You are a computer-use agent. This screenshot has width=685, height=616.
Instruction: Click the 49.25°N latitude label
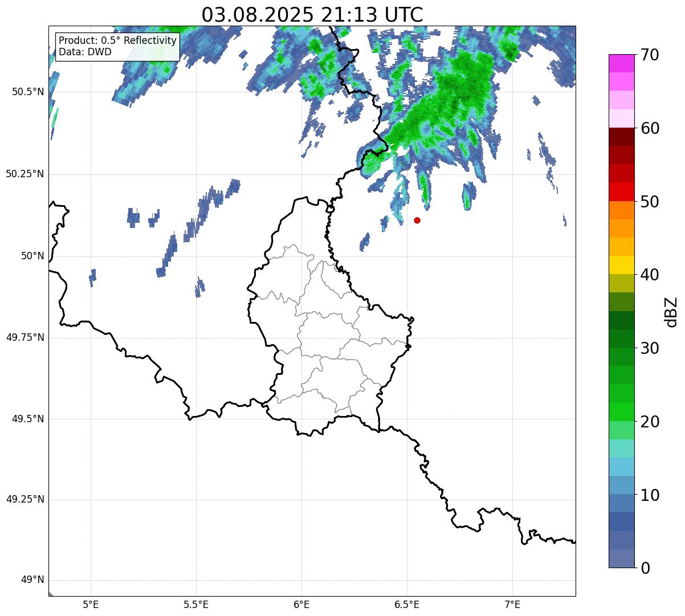(x=25, y=500)
